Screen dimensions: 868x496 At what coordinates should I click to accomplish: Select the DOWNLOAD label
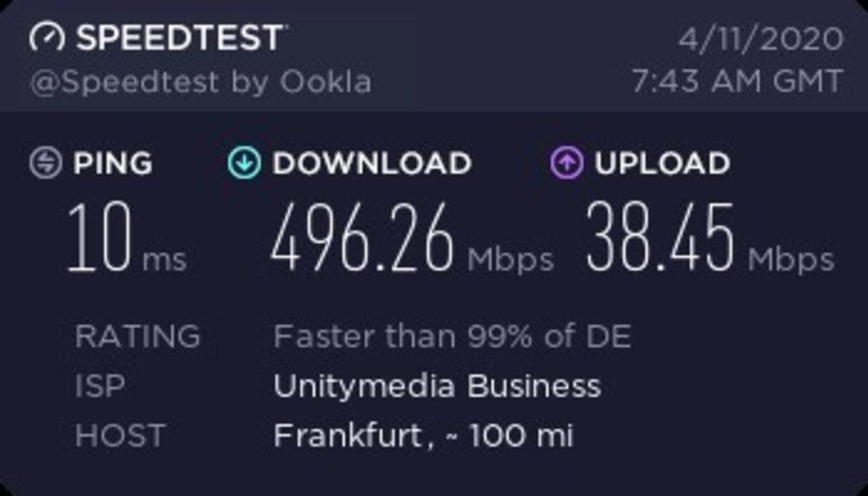pyautogui.click(x=372, y=163)
